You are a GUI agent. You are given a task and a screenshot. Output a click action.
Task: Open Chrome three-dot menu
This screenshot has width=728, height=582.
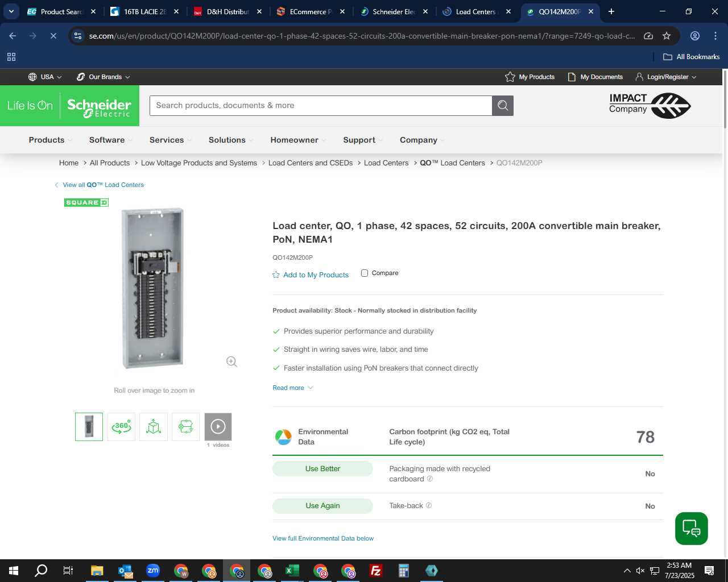tap(715, 36)
